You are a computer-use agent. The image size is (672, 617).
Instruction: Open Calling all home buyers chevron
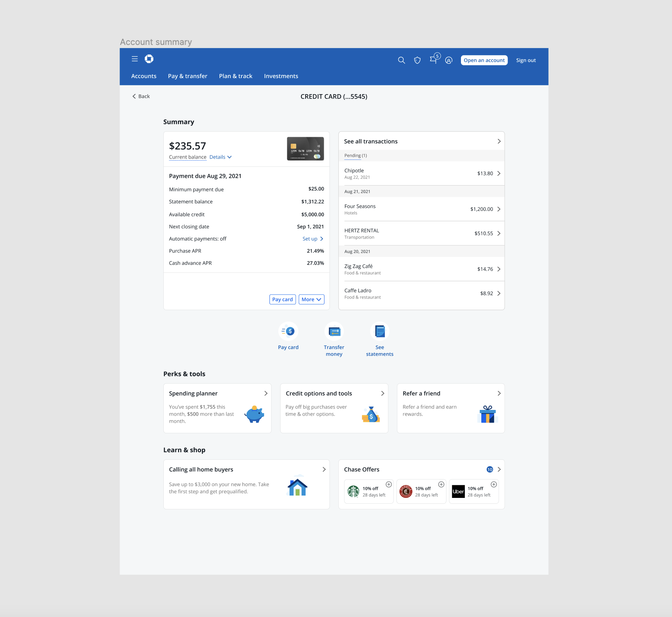324,469
